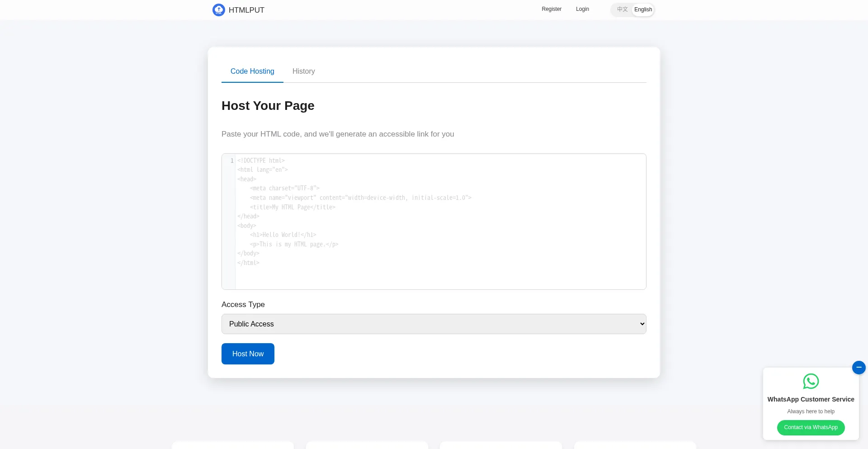This screenshot has width=868, height=449.
Task: Click the Contact via WhatsApp button
Action: [x=811, y=428]
